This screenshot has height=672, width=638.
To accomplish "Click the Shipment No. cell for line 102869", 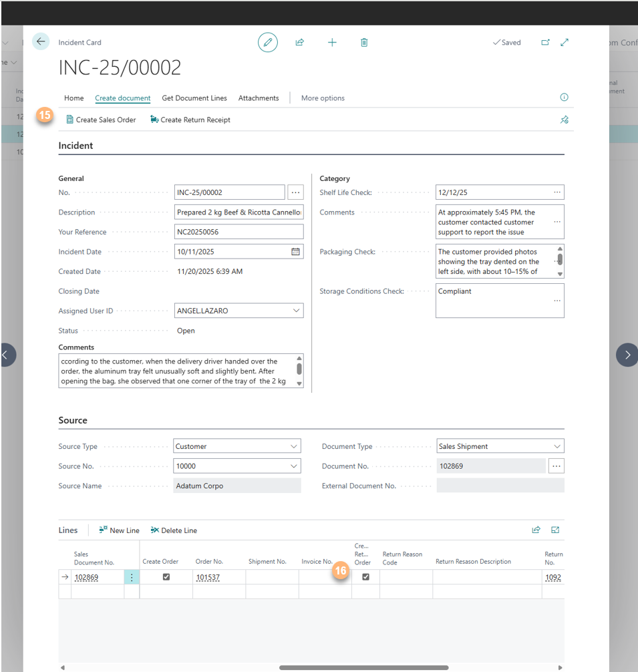I will pos(272,577).
